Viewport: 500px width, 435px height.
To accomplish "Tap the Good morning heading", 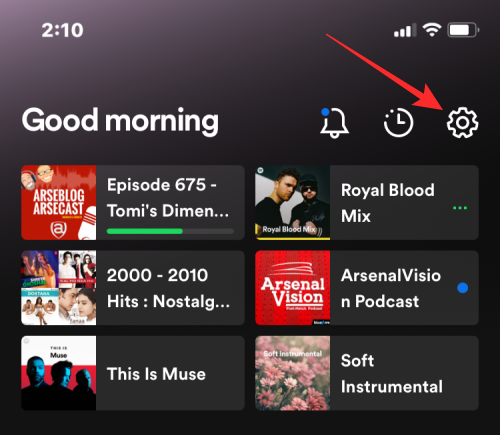I will 120,121.
